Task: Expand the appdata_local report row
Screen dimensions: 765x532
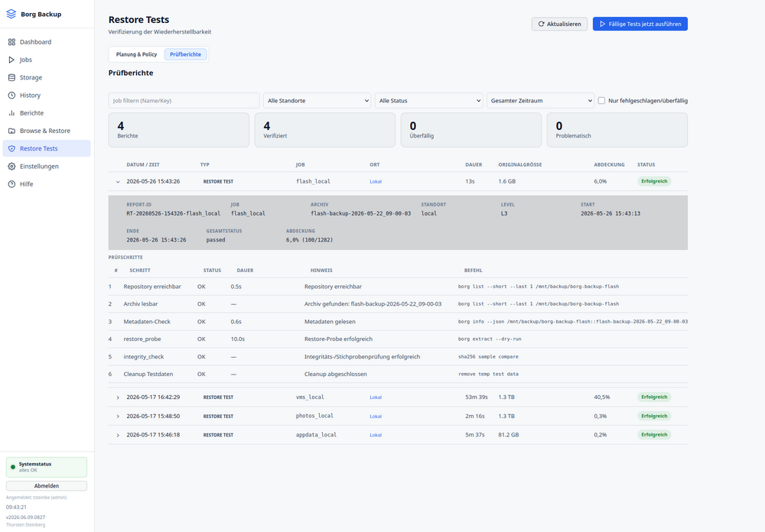Action: click(118, 435)
